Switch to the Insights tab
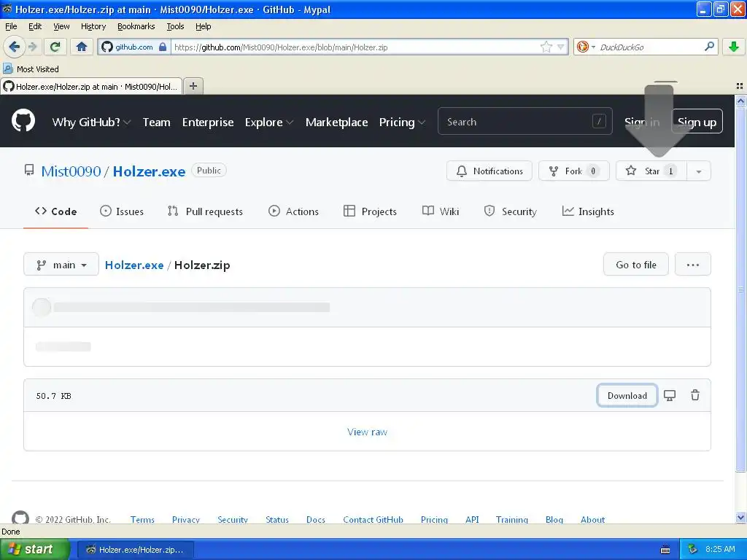This screenshot has height=560, width=747. (588, 211)
